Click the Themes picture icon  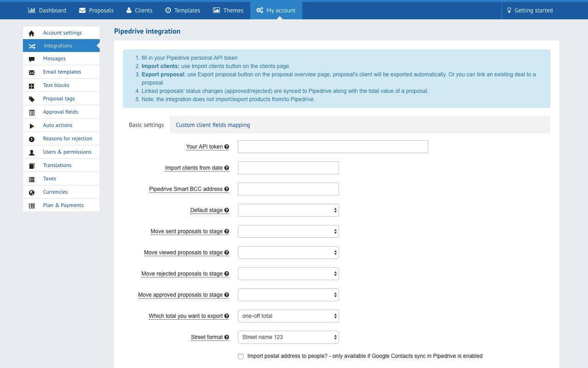point(217,10)
